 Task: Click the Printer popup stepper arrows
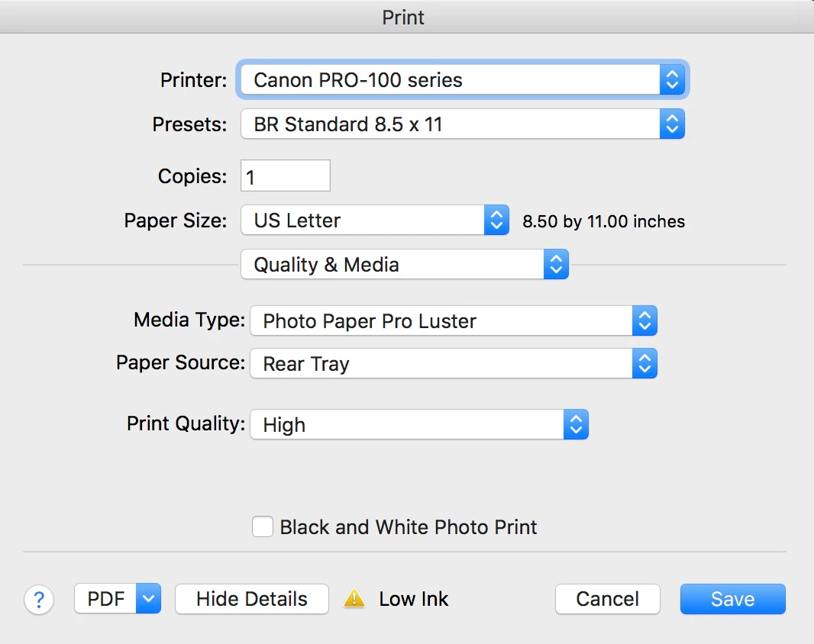point(672,80)
